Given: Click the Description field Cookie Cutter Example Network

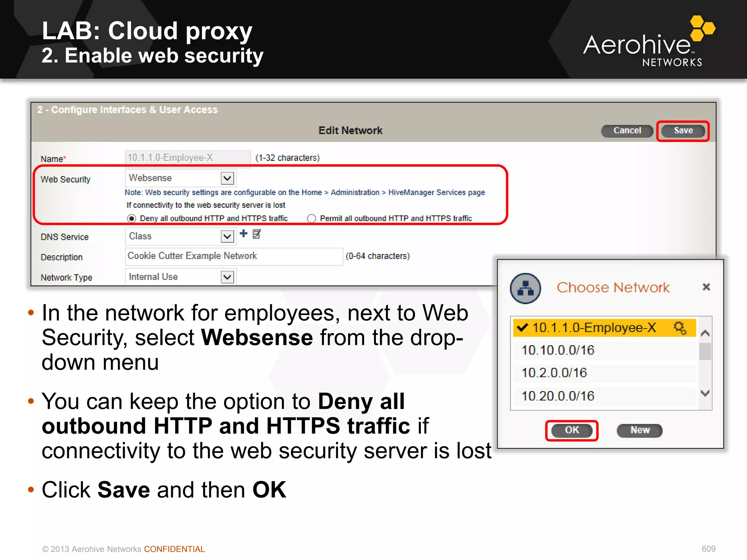Looking at the screenshot, I should (x=234, y=256).
